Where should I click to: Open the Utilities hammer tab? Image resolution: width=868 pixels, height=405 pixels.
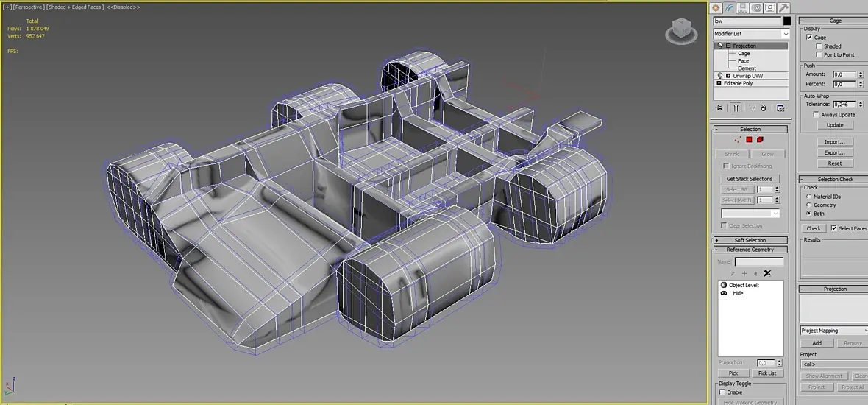click(783, 8)
